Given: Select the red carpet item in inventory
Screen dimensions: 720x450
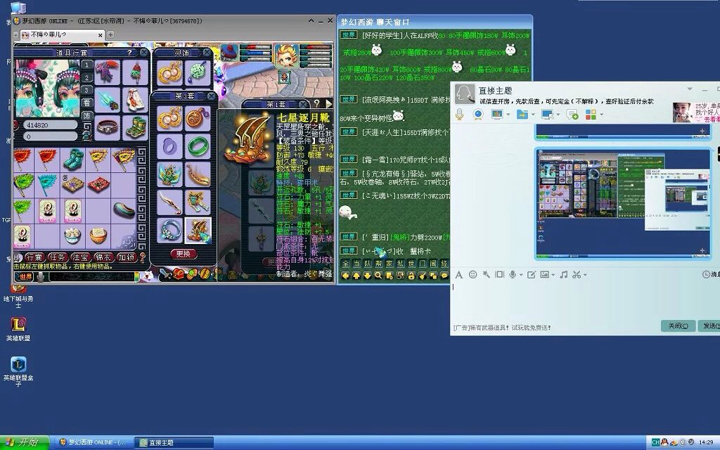Looking at the screenshot, I should click(98, 185).
